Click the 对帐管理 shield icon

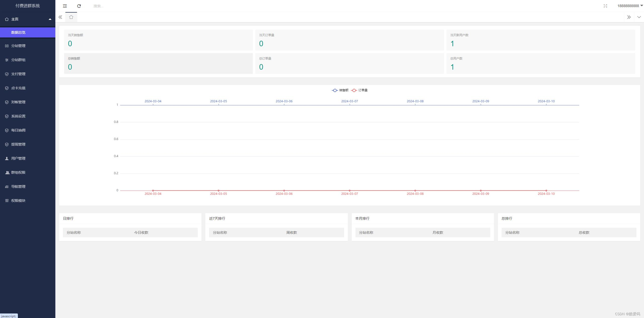click(7, 102)
